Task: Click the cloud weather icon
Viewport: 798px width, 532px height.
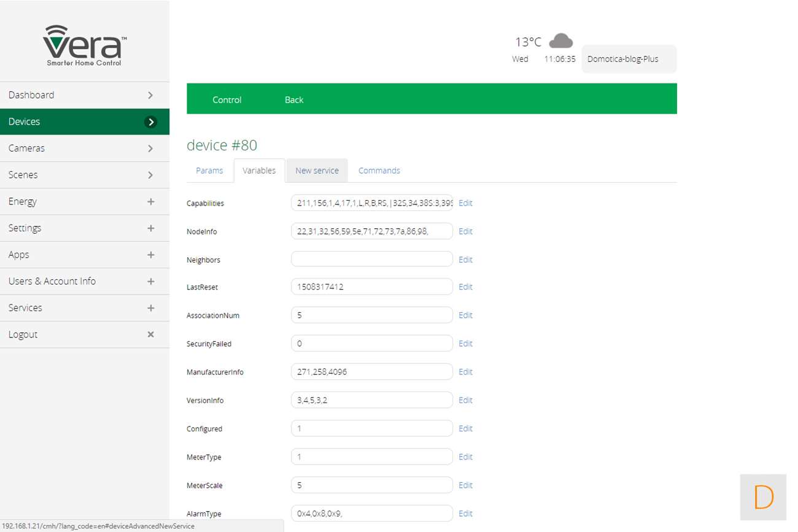Action: click(x=560, y=41)
